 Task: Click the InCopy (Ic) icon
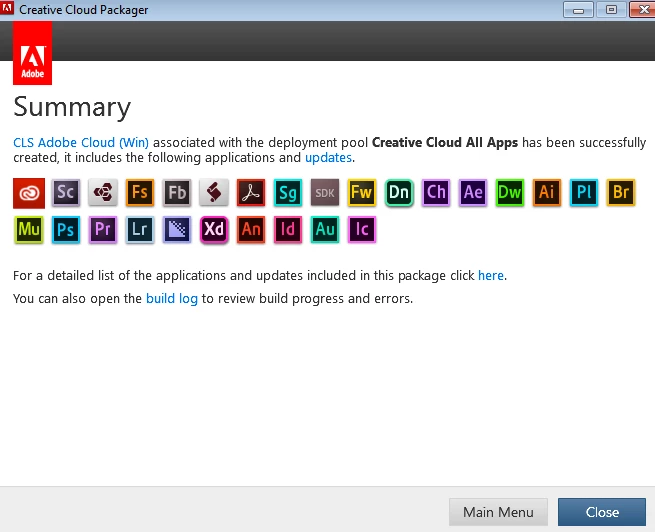click(362, 229)
